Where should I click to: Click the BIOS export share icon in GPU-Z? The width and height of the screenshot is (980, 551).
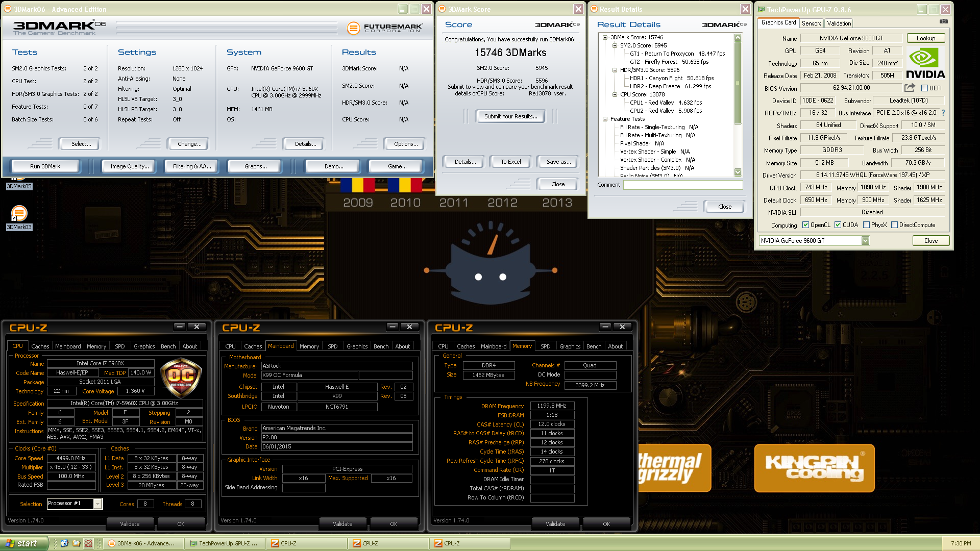[910, 88]
